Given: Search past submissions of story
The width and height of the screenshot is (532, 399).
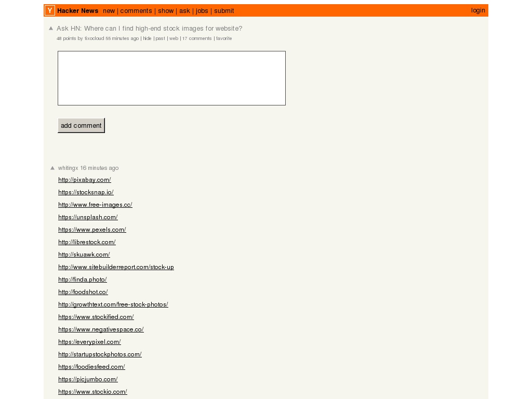Looking at the screenshot, I should 160,38.
